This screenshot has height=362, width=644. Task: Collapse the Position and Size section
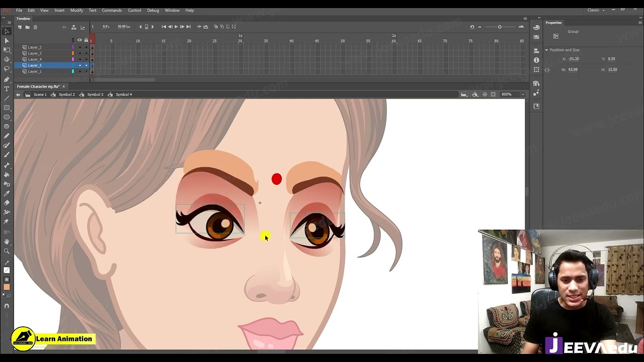point(546,50)
